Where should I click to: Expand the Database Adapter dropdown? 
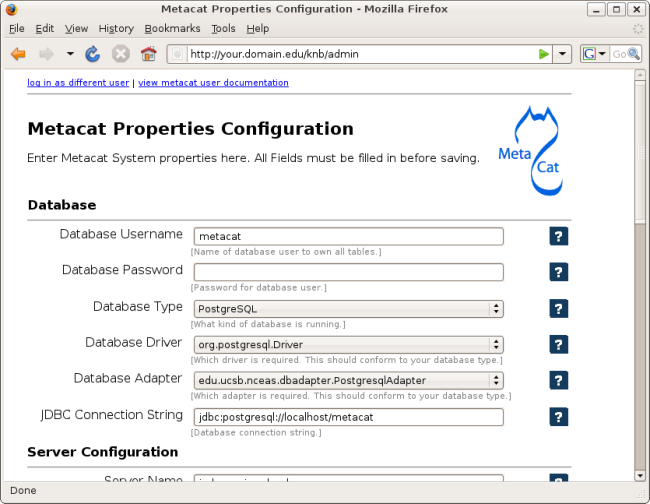(x=495, y=381)
